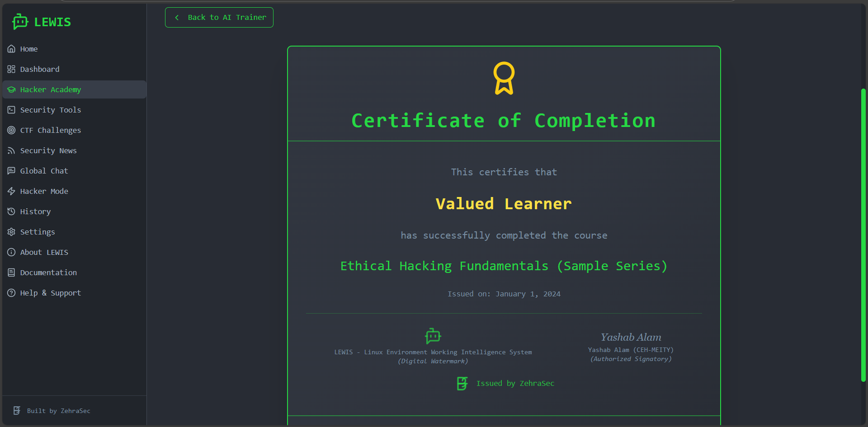Image resolution: width=868 pixels, height=427 pixels.
Task: Click the Home house icon in sidebar
Action: pyautogui.click(x=11, y=49)
